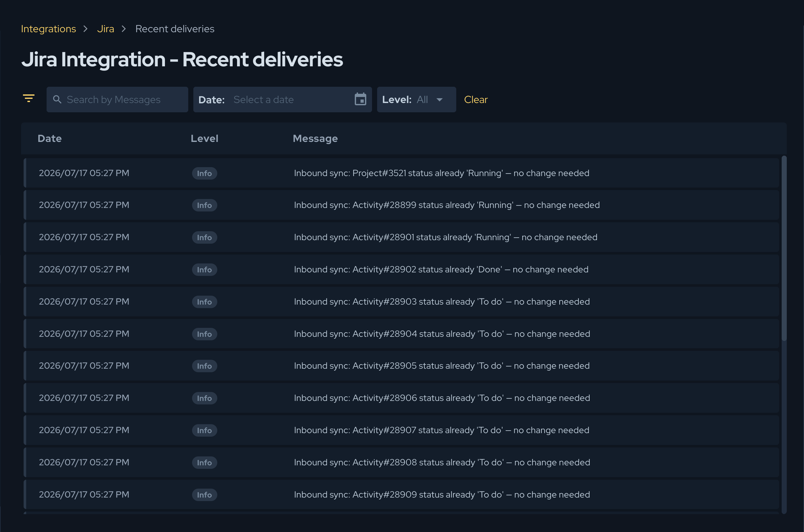Click the deliveries list vertical scrollbar
The image size is (804, 532).
point(784,248)
